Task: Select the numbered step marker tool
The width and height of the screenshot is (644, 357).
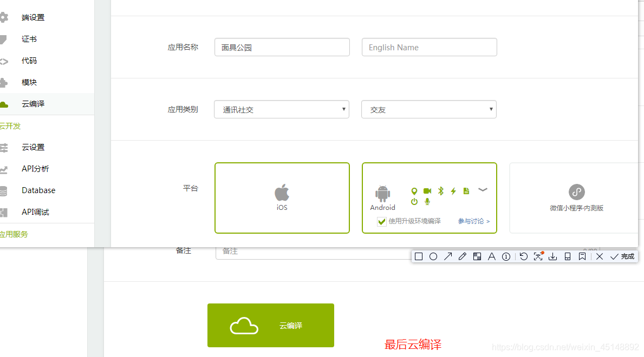Action: click(x=506, y=256)
